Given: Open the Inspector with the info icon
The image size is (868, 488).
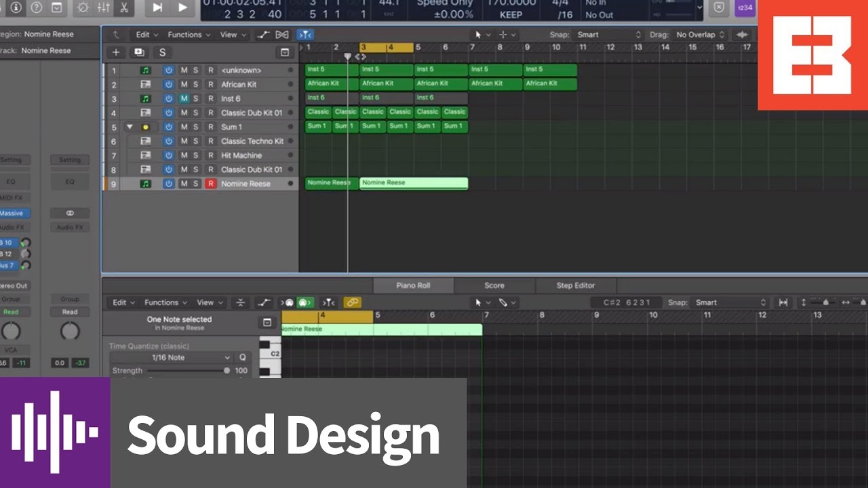Looking at the screenshot, I should [x=16, y=7].
